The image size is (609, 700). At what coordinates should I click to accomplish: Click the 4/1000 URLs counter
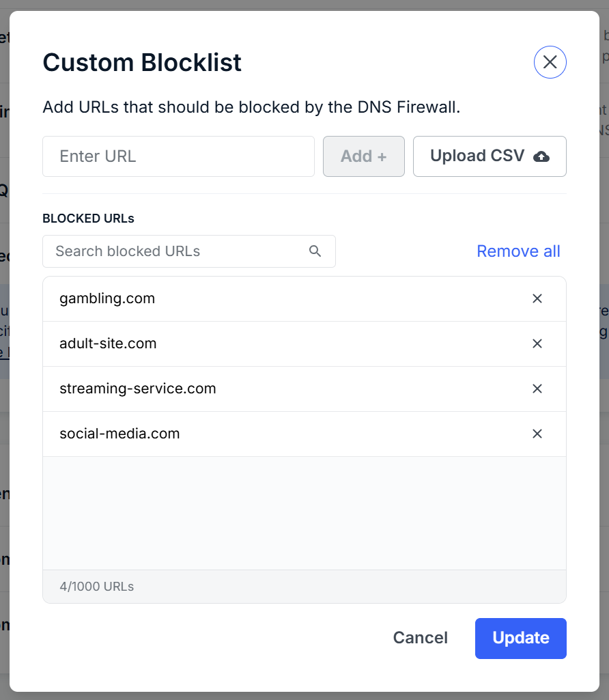pos(97,587)
